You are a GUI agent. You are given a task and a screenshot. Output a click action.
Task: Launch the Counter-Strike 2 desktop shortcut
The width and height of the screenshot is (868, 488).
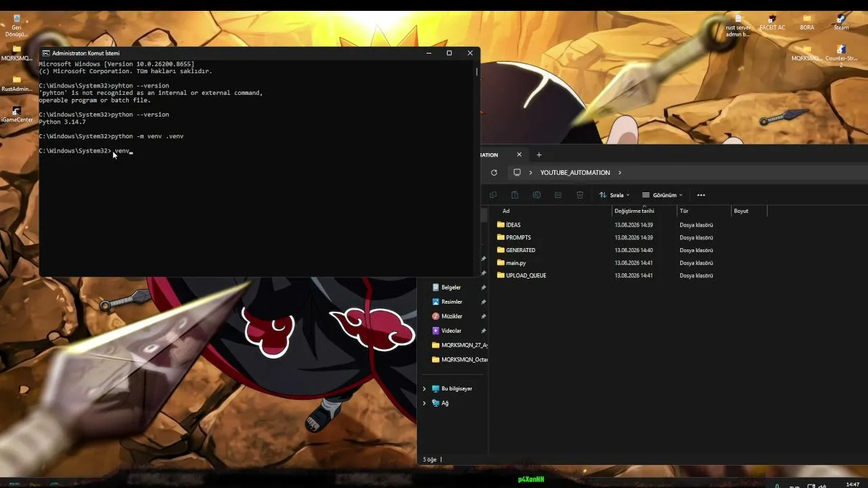[x=842, y=56]
